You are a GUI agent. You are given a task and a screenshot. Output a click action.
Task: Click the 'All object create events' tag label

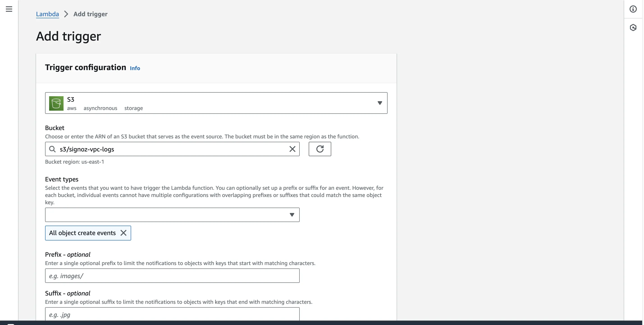[82, 233]
